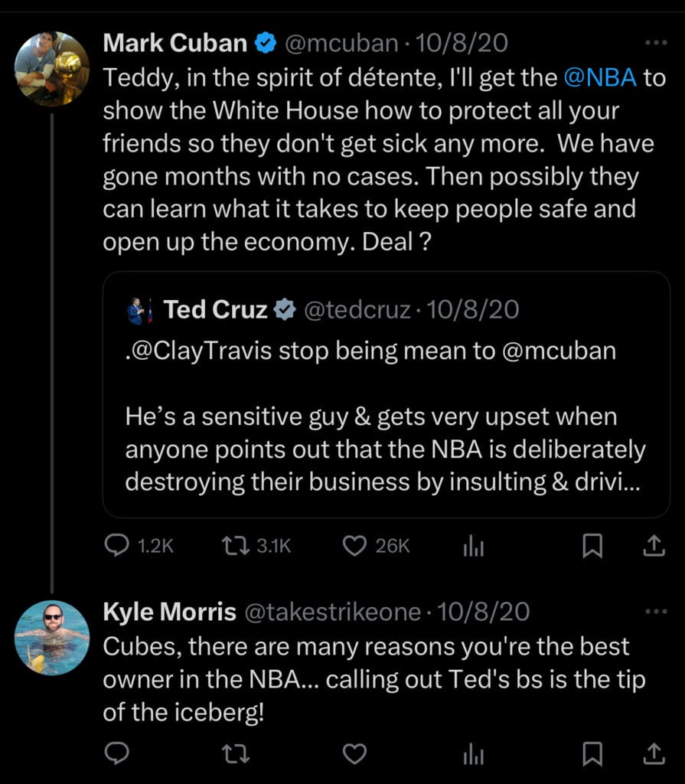
Task: Bookmark Kyle Morris's reply
Action: 592,754
